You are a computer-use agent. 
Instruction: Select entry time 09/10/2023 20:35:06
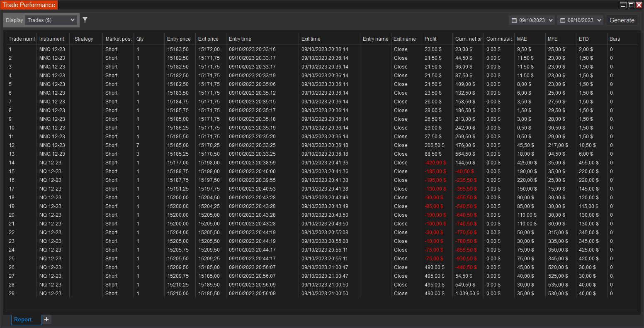[252, 84]
